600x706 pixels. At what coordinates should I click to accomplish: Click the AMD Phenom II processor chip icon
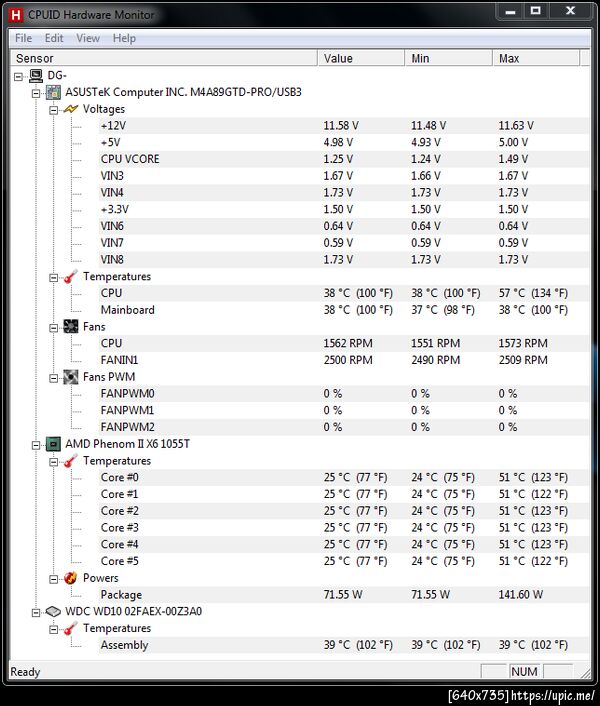tap(54, 444)
